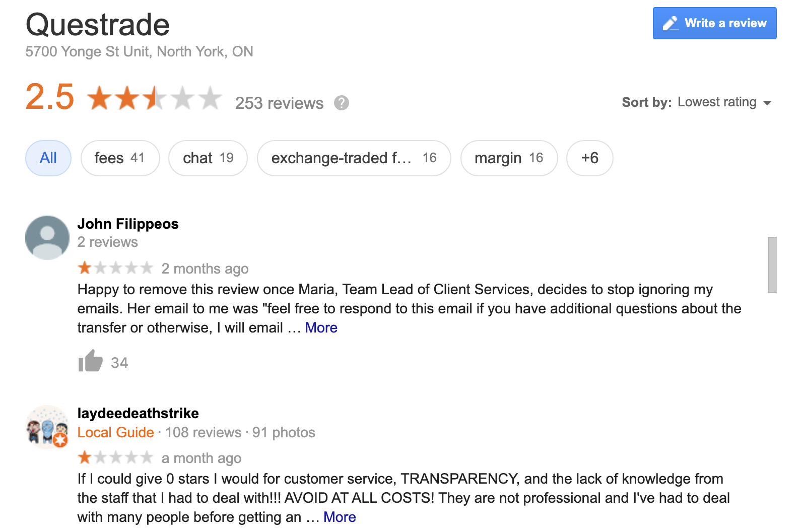Click John Filippeos' profile avatar
This screenshot has width=804, height=532.
pos(47,238)
